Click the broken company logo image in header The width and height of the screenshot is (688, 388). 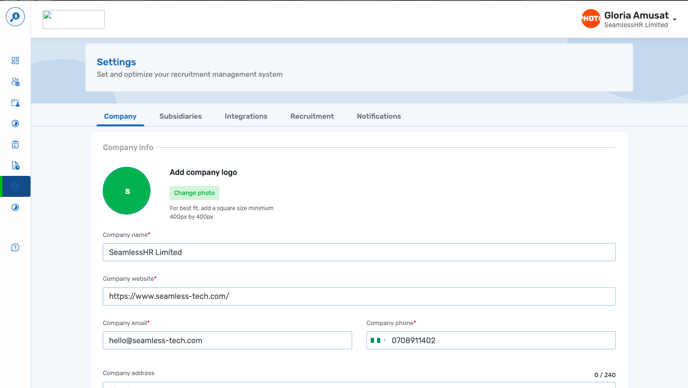(x=73, y=19)
